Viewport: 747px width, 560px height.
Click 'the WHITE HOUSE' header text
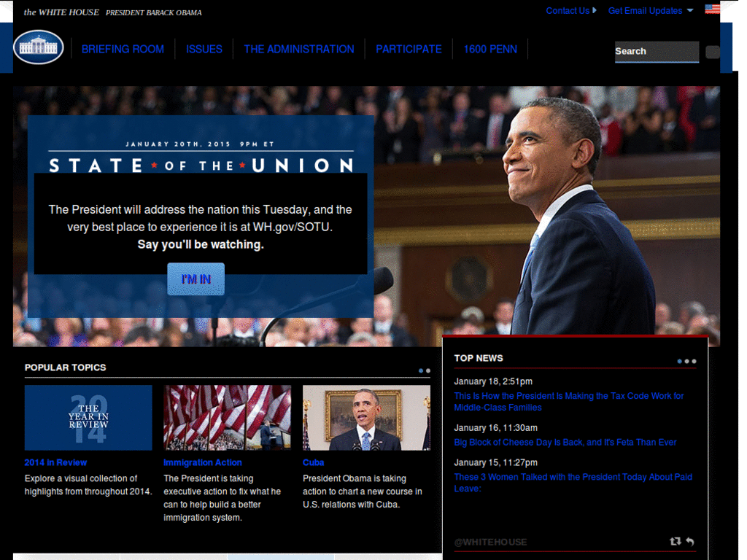pyautogui.click(x=61, y=12)
